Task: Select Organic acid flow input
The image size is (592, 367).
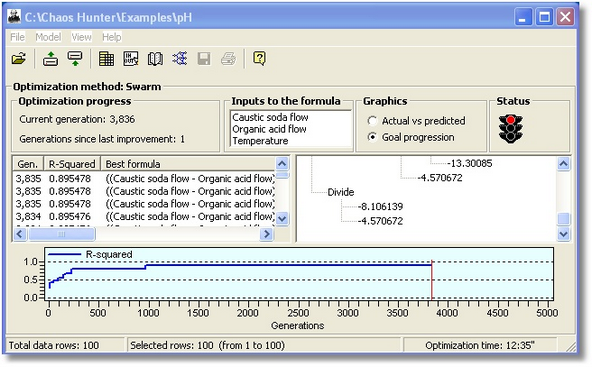Action: coord(269,129)
